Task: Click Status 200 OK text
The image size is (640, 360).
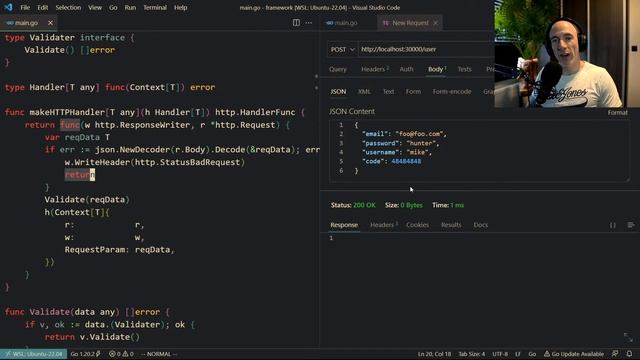Action: click(353, 205)
